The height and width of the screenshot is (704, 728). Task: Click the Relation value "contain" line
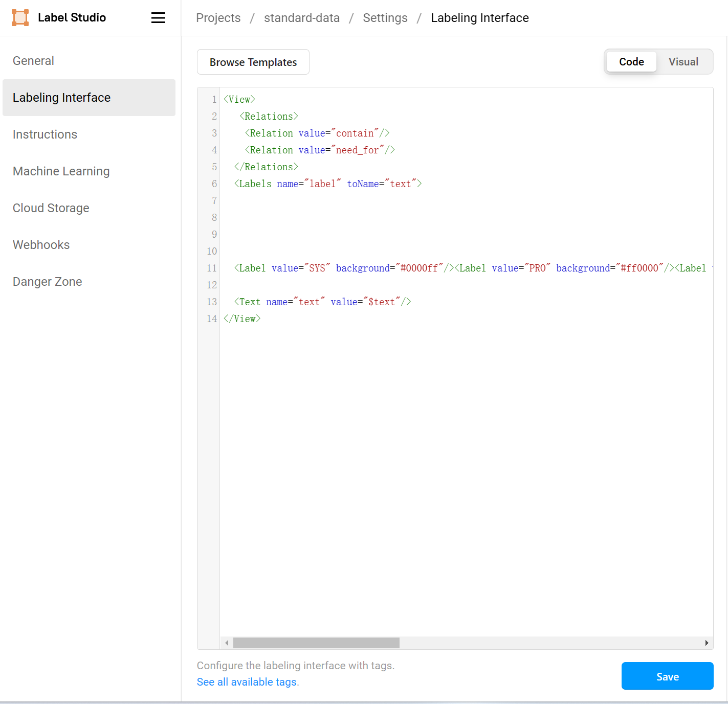pos(317,133)
